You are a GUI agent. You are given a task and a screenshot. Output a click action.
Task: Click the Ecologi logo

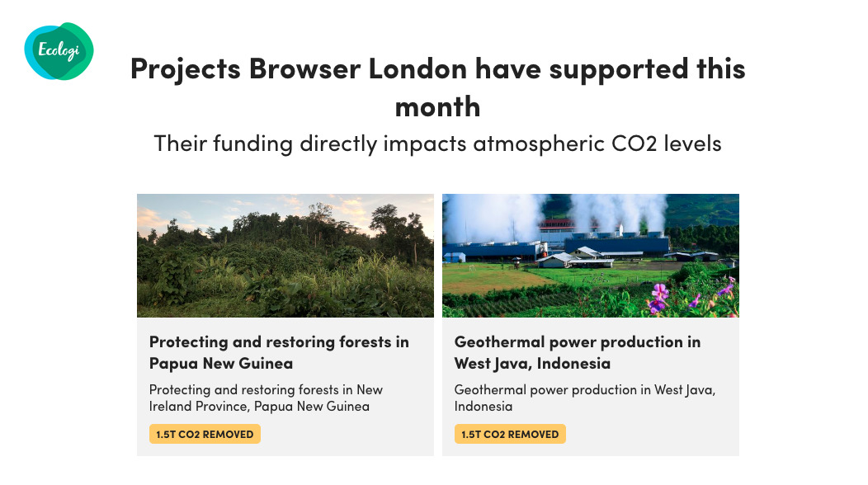pos(59,51)
